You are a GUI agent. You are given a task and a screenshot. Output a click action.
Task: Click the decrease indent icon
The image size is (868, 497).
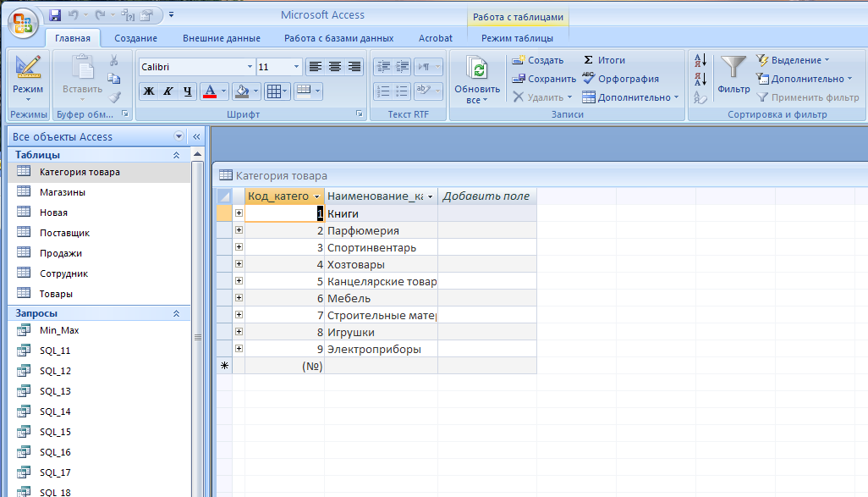tap(383, 67)
